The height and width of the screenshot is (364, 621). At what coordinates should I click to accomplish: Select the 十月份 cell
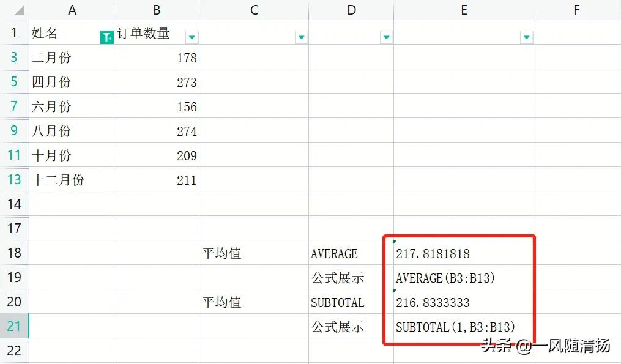pos(72,155)
